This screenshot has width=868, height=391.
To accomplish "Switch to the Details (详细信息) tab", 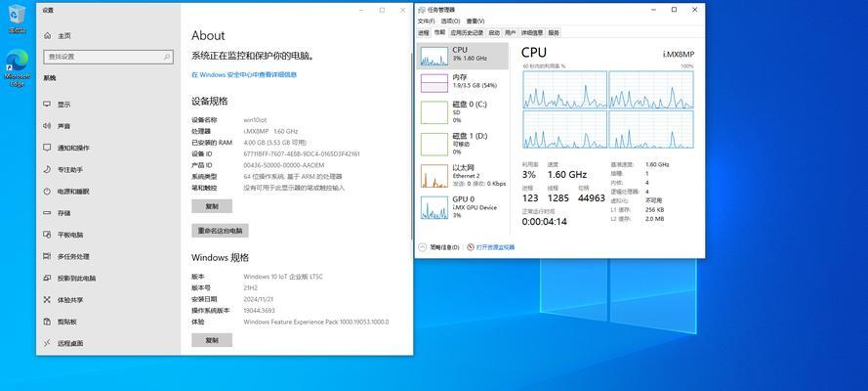I will (x=532, y=32).
